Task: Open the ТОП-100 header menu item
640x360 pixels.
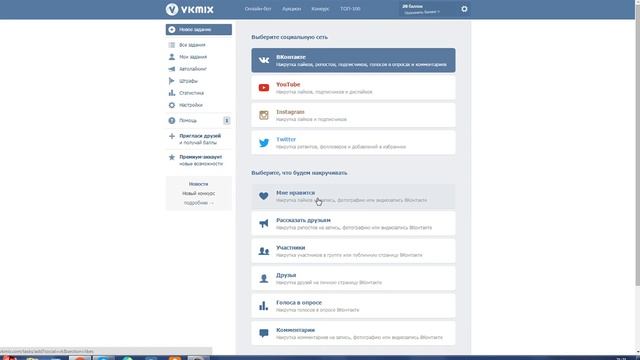Action: pyautogui.click(x=350, y=9)
